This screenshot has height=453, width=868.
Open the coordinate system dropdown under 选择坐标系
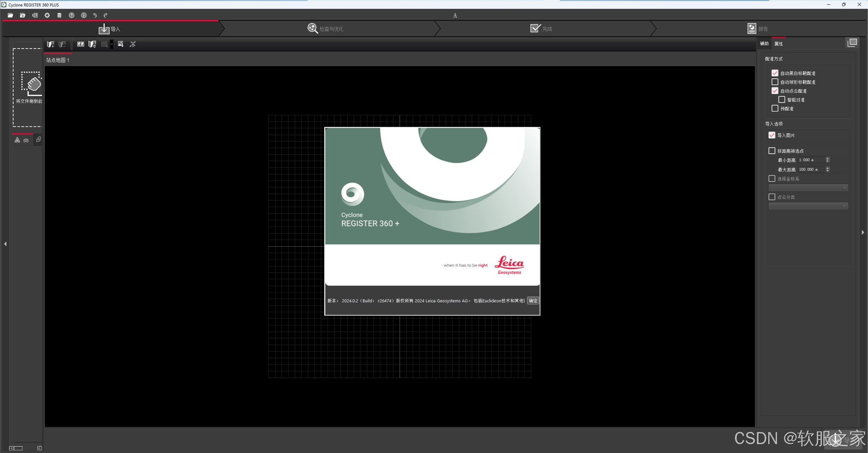tap(808, 188)
